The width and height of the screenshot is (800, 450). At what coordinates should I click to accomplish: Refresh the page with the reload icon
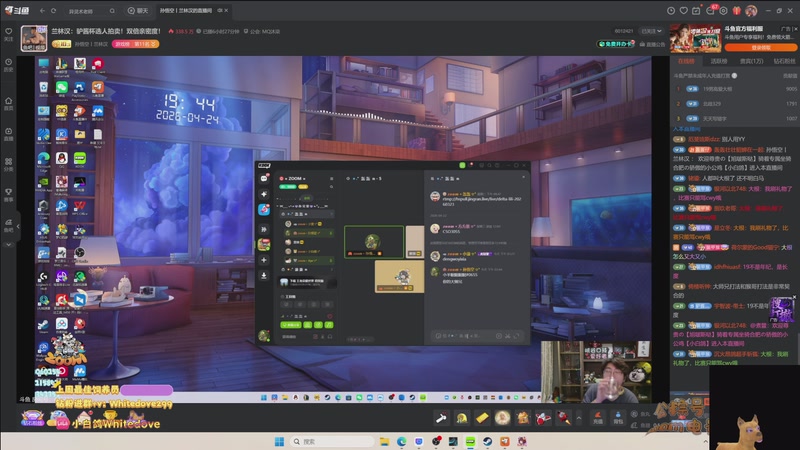pyautogui.click(x=54, y=11)
